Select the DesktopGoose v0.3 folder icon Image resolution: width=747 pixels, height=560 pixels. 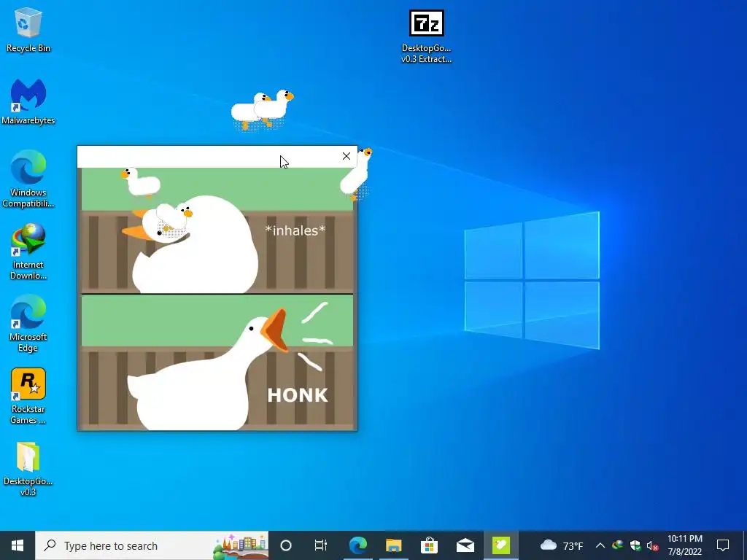[x=28, y=469]
